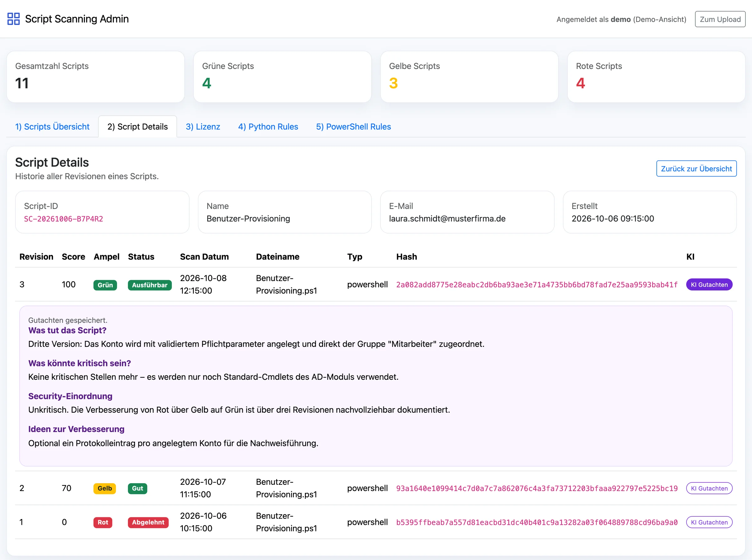752x560 pixels.
Task: Click the email laura.schmidt@musterfirma.de
Action: [447, 219]
